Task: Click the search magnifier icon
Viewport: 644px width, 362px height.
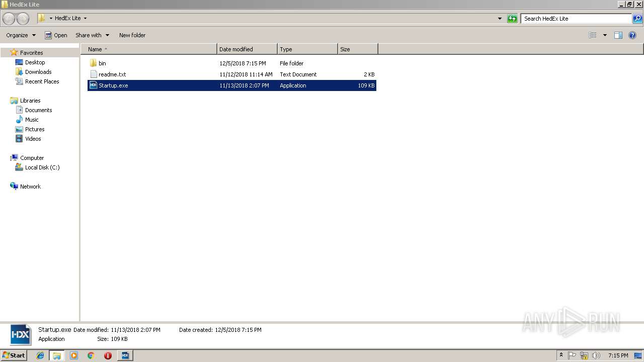Action: tap(637, 19)
